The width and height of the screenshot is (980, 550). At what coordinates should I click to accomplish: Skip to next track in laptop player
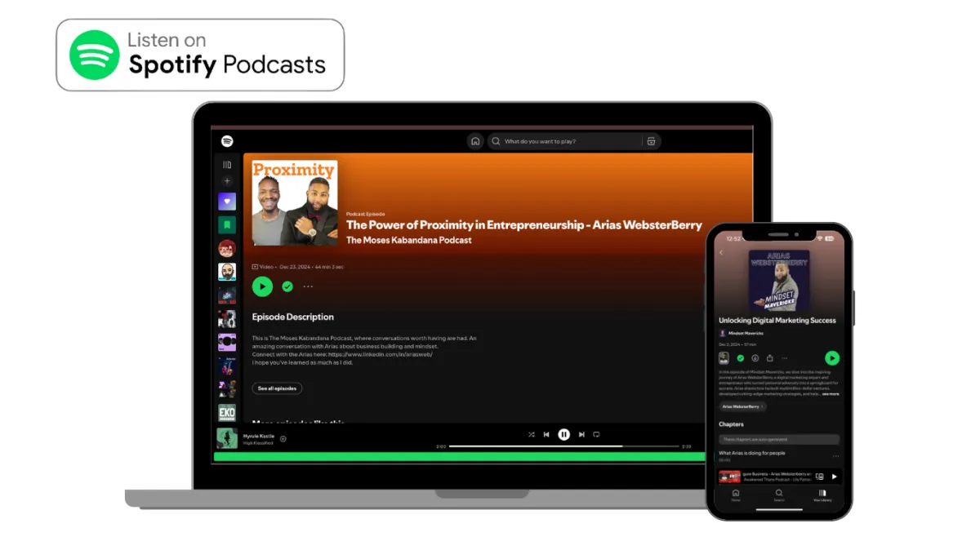(x=581, y=435)
